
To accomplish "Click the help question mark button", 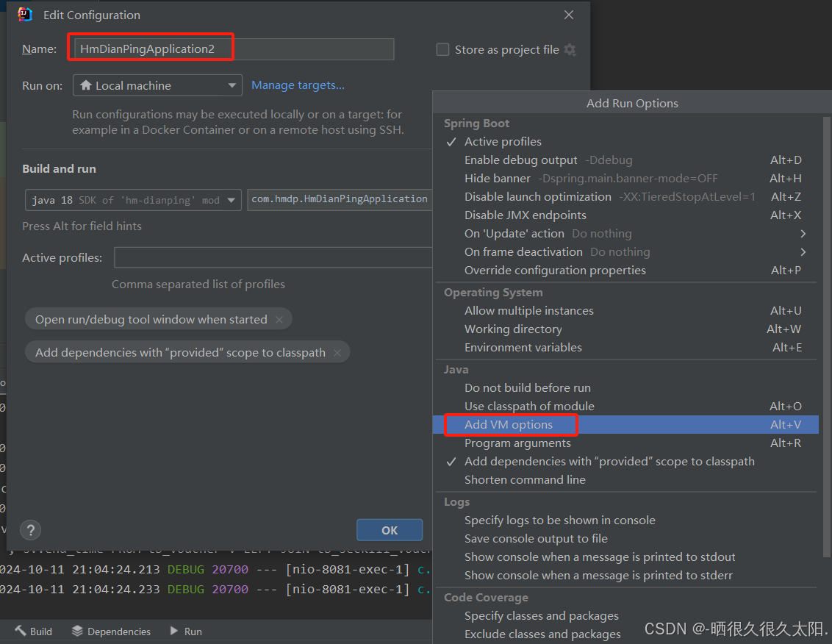I will [31, 529].
